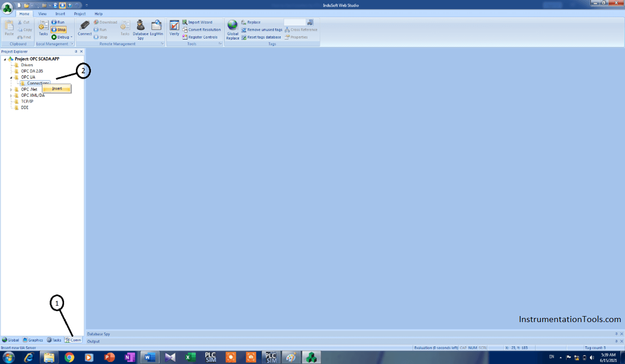This screenshot has width=625, height=364.
Task: Click the Cut command in Clipboard
Action: [x=24, y=22]
